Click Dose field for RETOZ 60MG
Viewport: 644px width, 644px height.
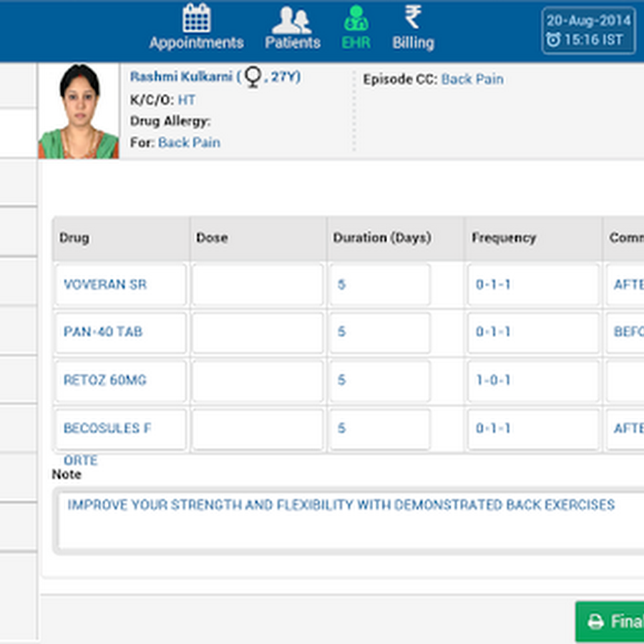click(258, 381)
